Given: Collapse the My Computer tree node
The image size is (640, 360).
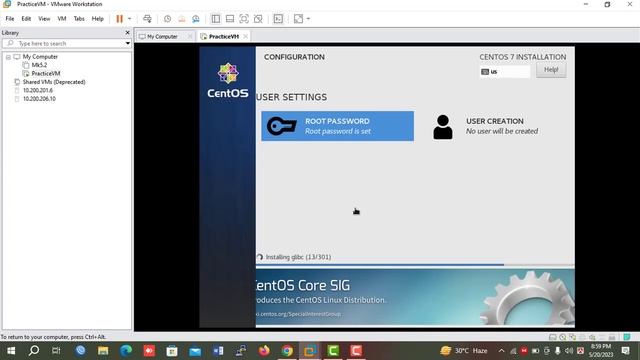Looking at the screenshot, I should tap(8, 57).
